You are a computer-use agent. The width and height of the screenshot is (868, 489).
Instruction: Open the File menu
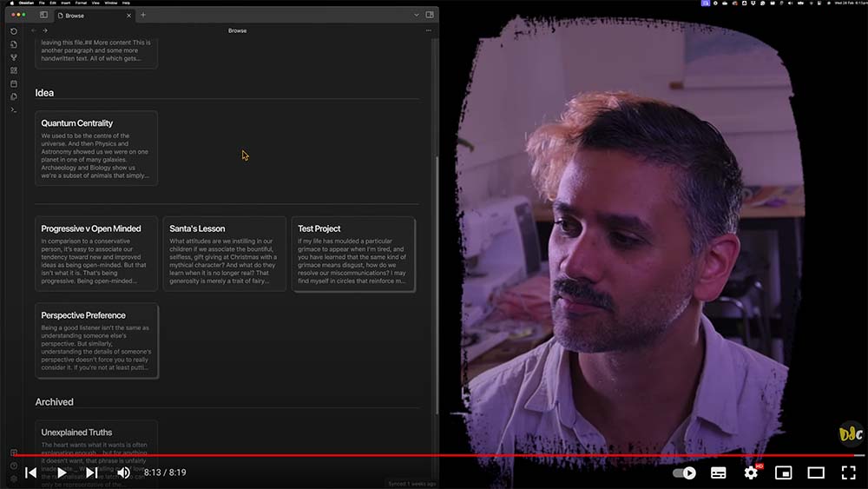point(42,3)
